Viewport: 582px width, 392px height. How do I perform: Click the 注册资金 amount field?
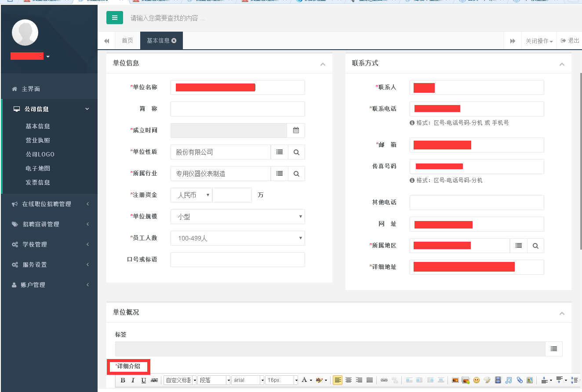(232, 195)
